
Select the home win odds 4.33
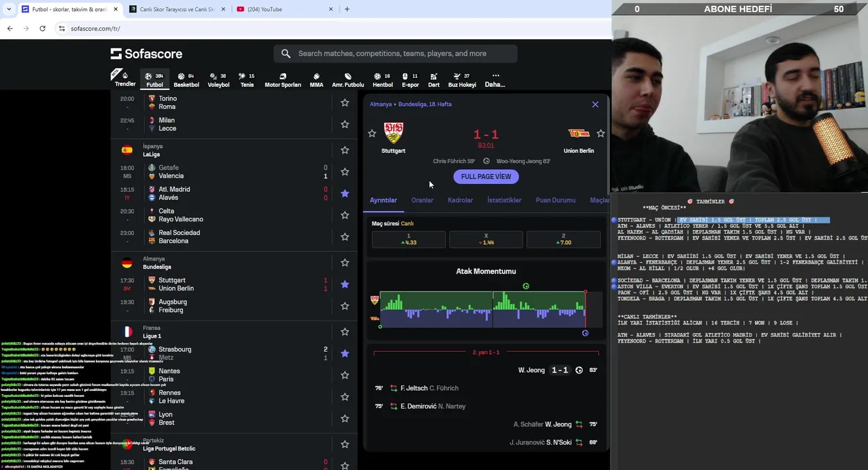coord(409,239)
